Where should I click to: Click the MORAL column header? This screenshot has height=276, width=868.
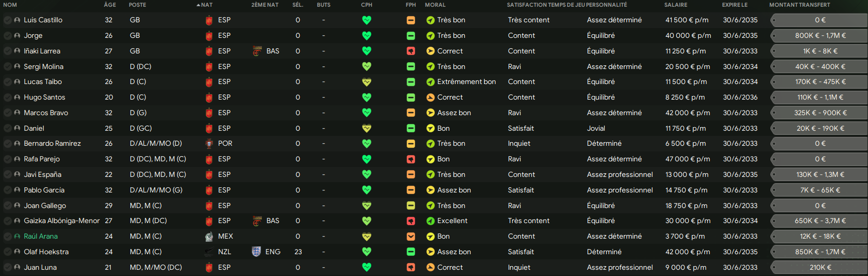[x=435, y=5]
